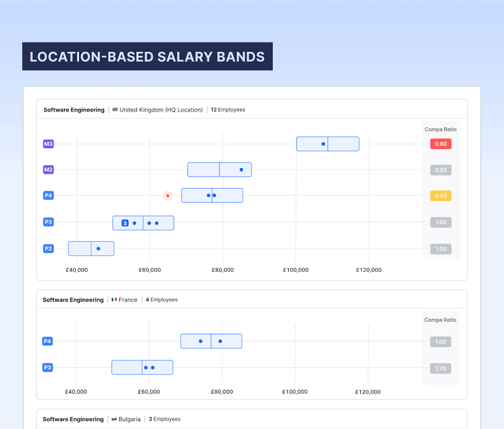The height and width of the screenshot is (429, 504).
Task: Select the P3 badge in France chart
Action: tap(47, 367)
